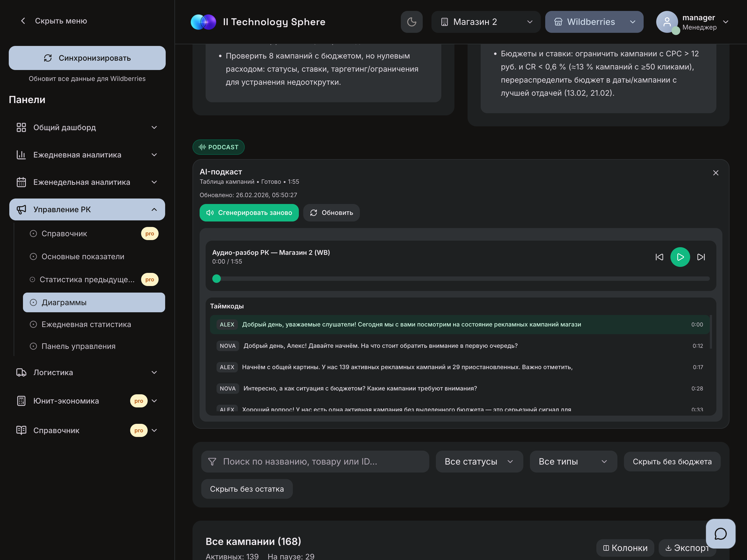Viewport: 747px width, 560px height.
Task: Select the Управление РК megaphone icon
Action: [x=21, y=209]
